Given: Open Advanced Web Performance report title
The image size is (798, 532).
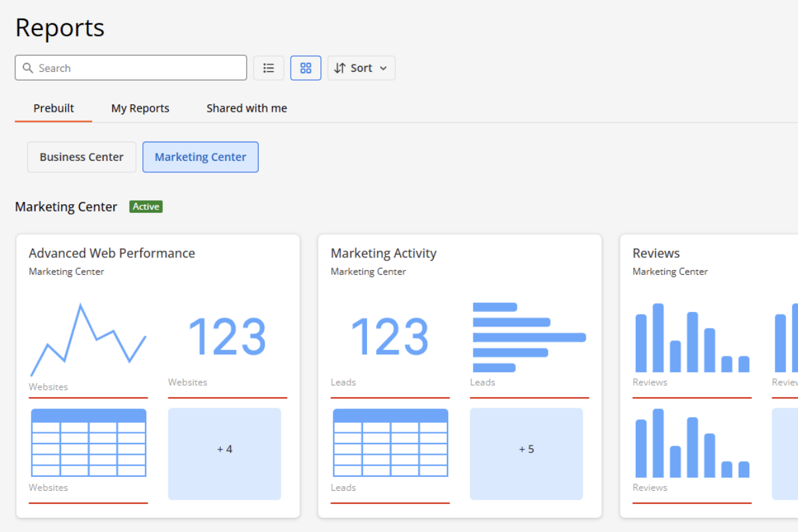Looking at the screenshot, I should coord(112,253).
